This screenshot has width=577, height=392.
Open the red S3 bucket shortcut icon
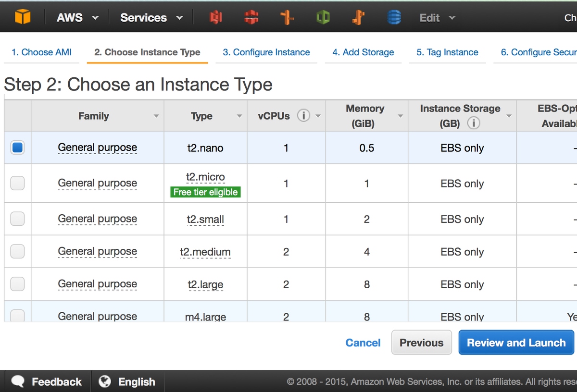[x=214, y=17]
